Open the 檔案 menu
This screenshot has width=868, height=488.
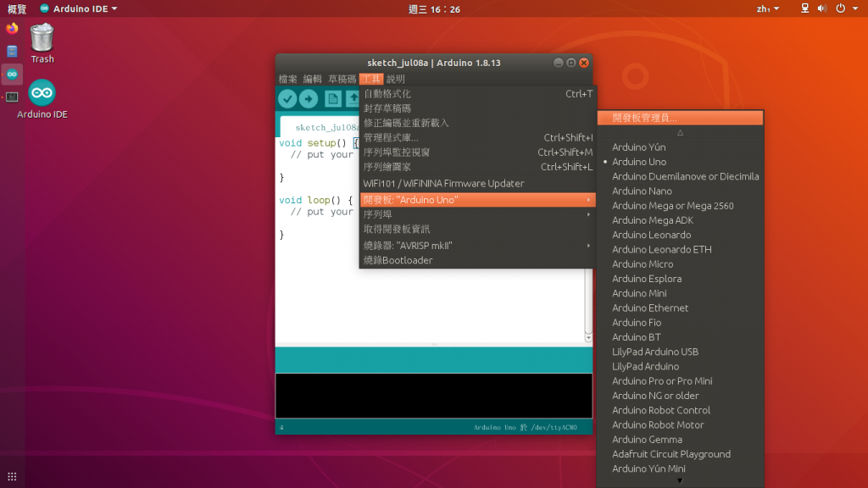tap(288, 79)
